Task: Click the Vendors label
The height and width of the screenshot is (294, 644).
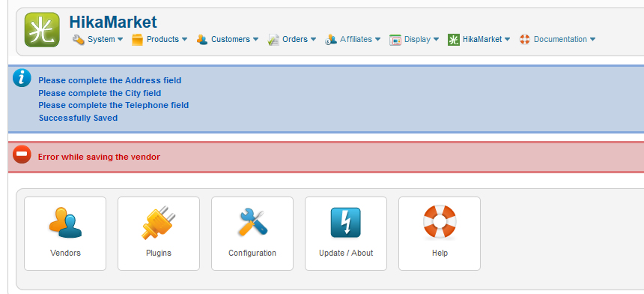Action: pyautogui.click(x=65, y=253)
